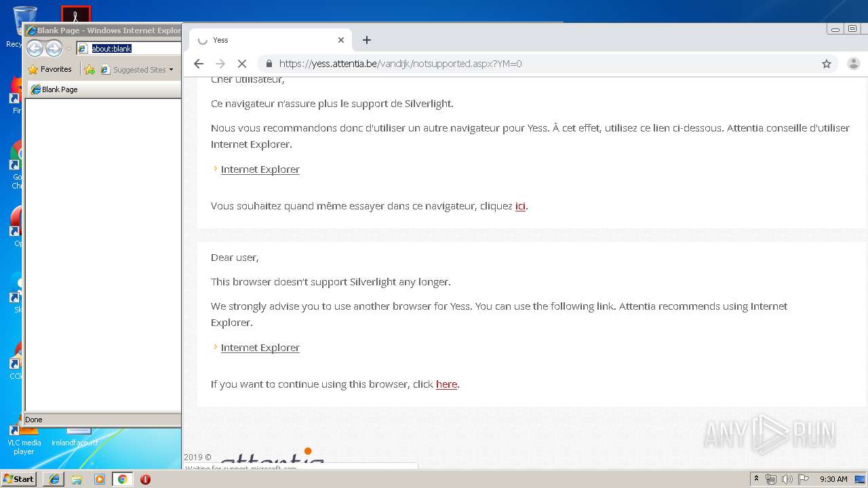Show hidden tray icons arrow

point(756,479)
